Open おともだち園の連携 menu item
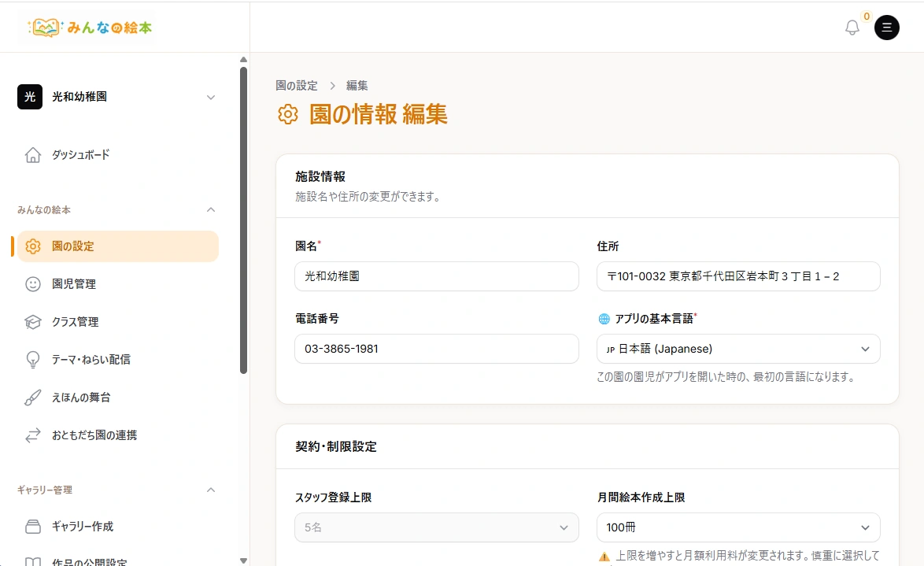This screenshot has width=924, height=566. [x=117, y=435]
